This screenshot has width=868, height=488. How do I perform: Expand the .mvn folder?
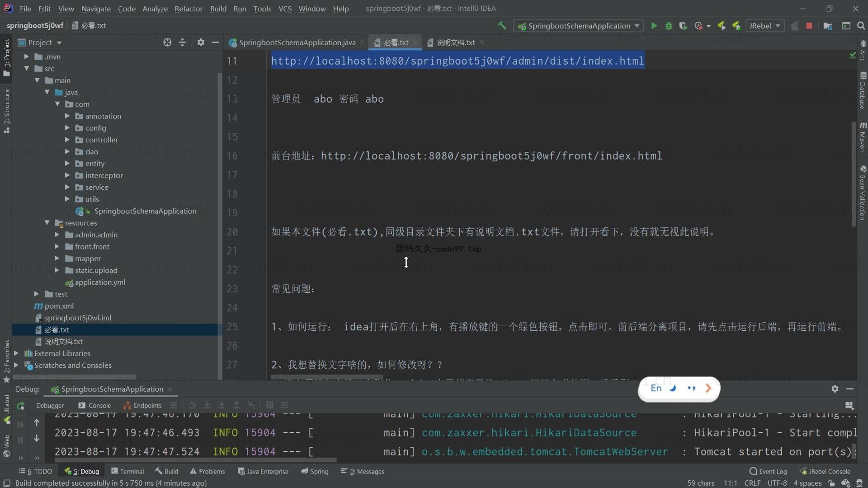[26, 56]
